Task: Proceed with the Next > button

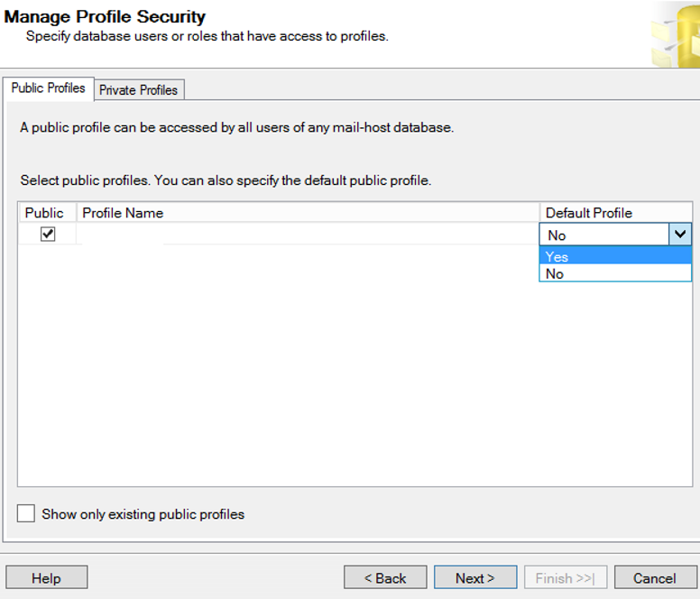Action: (x=475, y=578)
